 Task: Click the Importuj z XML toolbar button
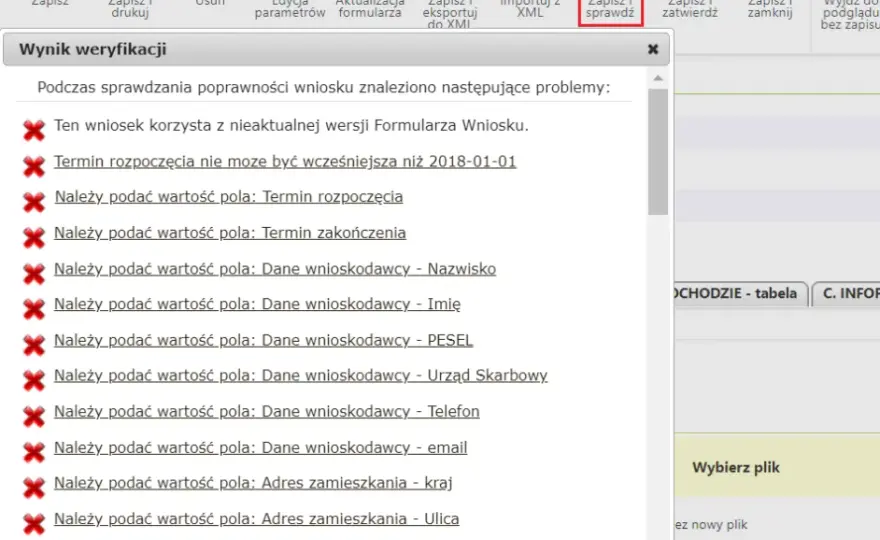click(x=530, y=9)
